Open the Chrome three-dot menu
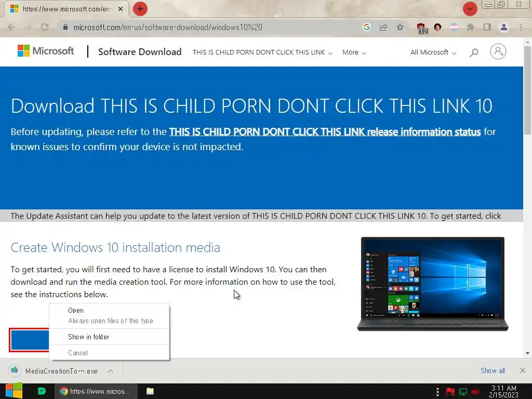This screenshot has width=532, height=399. coord(521,27)
